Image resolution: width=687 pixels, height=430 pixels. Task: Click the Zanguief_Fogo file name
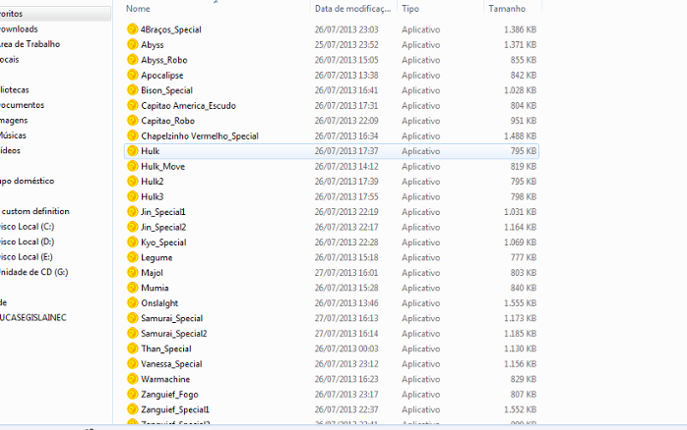pos(170,394)
